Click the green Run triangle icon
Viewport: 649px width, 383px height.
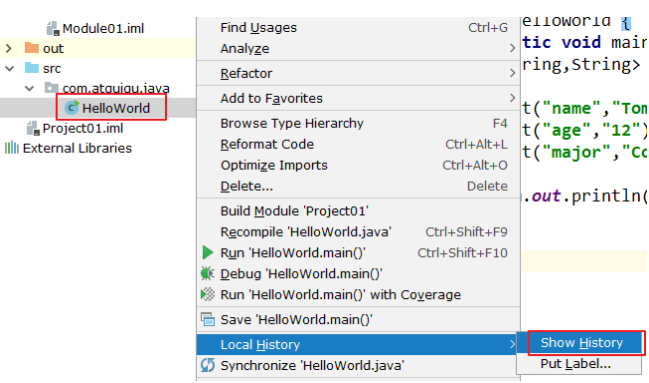point(207,253)
